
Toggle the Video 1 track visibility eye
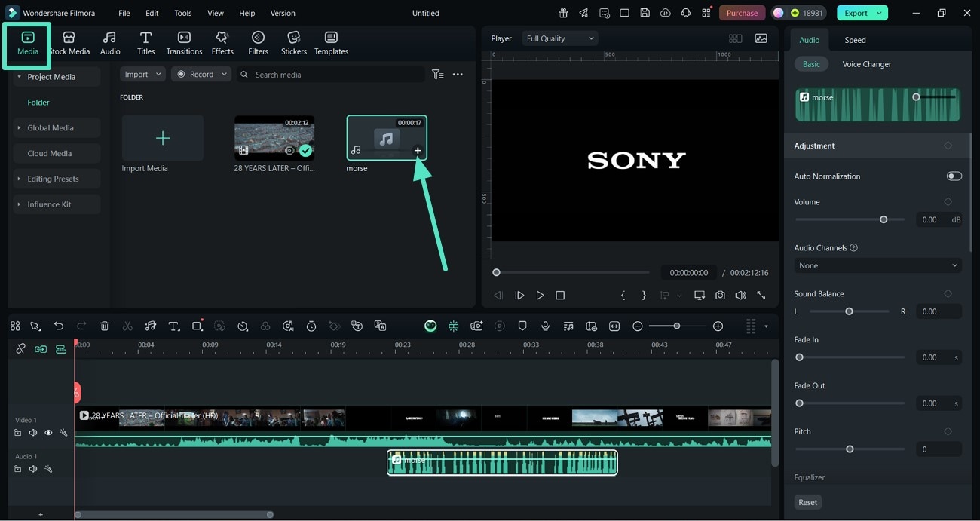[x=48, y=433]
